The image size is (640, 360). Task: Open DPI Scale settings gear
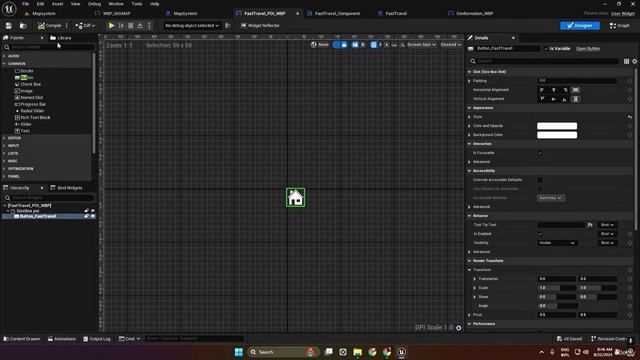(x=459, y=328)
